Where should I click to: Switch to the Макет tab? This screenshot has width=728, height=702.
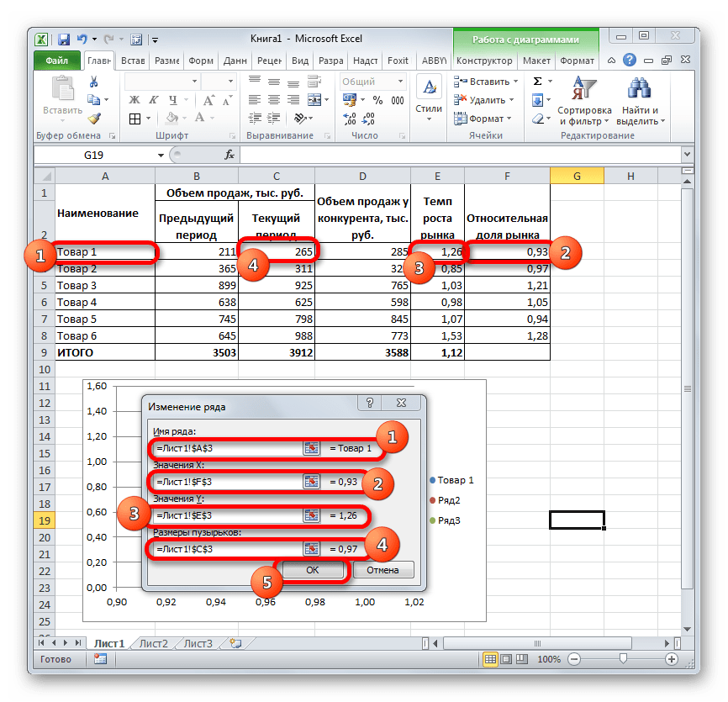(536, 61)
